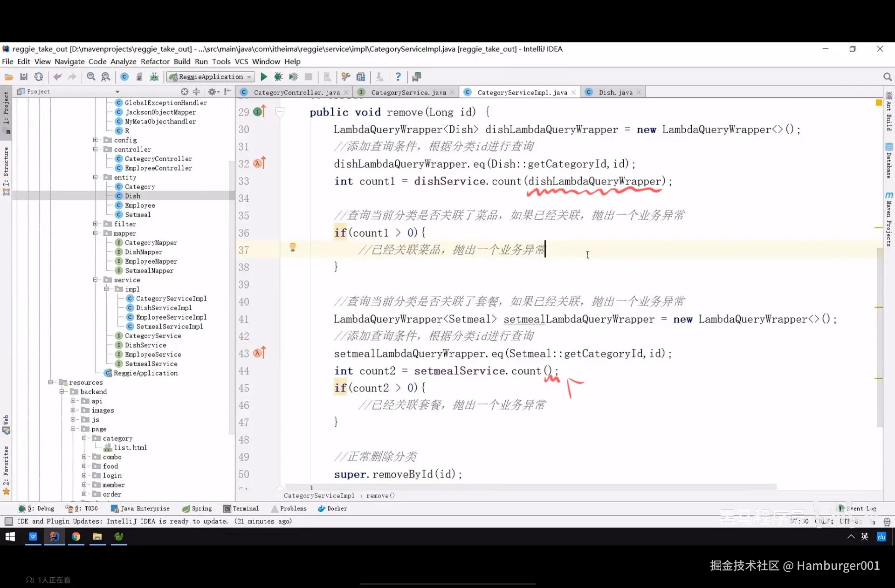
Task: Click the intention lightbulb on line 37
Action: [293, 247]
